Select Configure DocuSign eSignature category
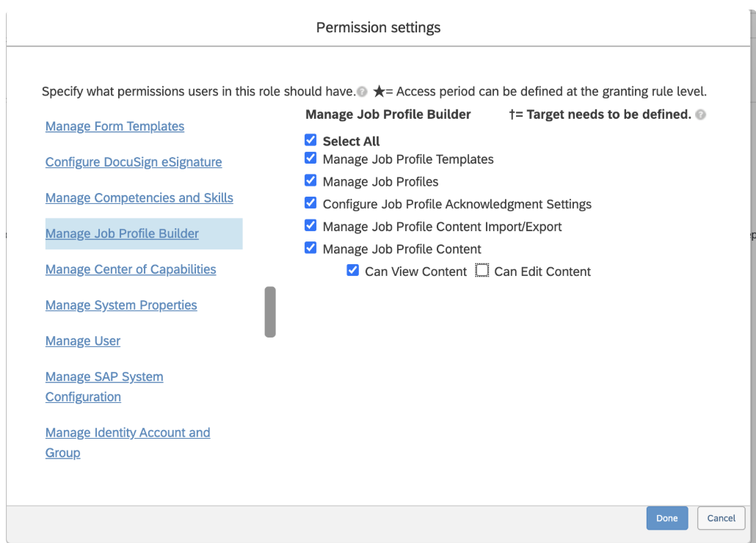756x543 pixels. [134, 162]
